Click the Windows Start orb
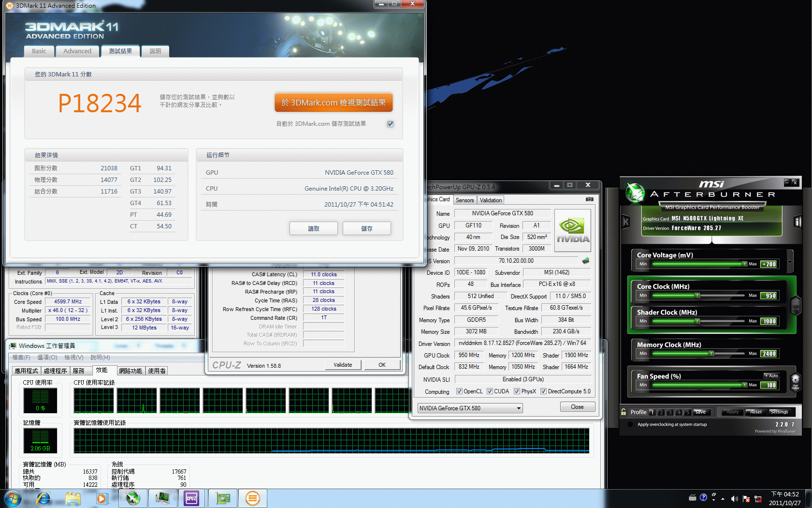This screenshot has height=508, width=812. (13, 498)
